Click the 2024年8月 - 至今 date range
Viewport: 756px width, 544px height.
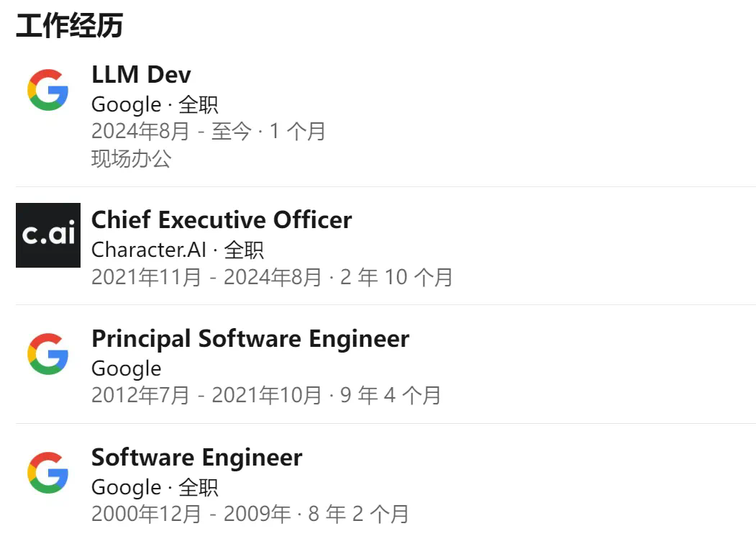[171, 132]
